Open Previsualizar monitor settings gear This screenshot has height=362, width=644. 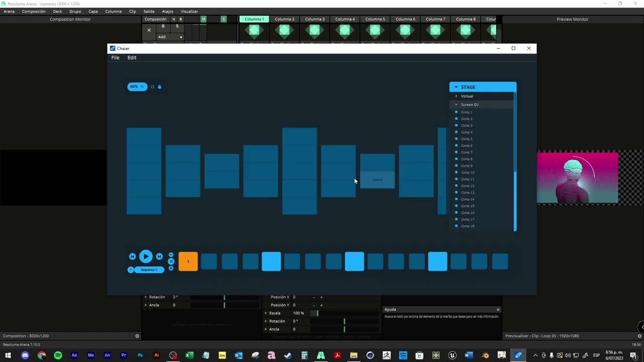[640, 336]
